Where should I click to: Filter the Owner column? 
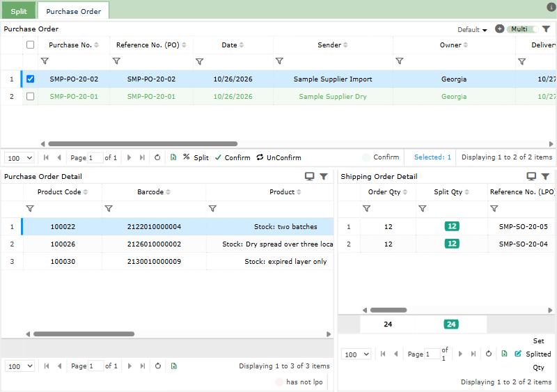click(x=399, y=61)
